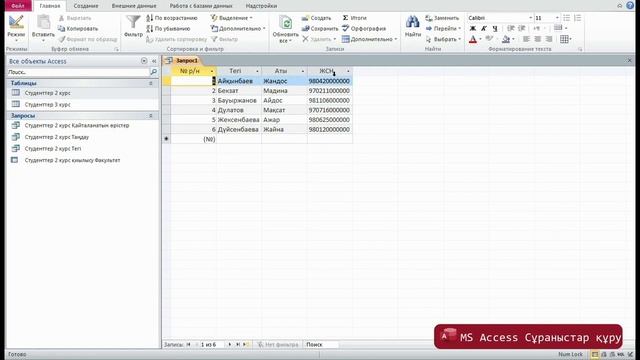Open the Удалить dropdown arrow
640x360 pixels.
click(335, 39)
